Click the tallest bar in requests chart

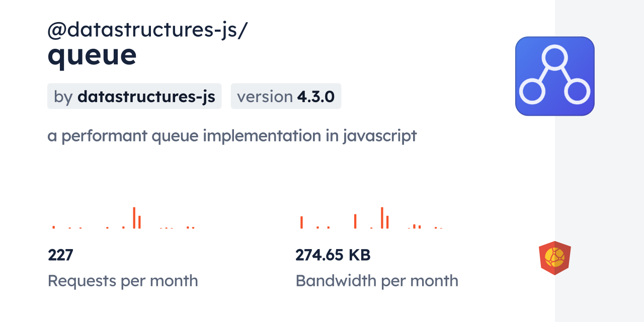(x=134, y=218)
